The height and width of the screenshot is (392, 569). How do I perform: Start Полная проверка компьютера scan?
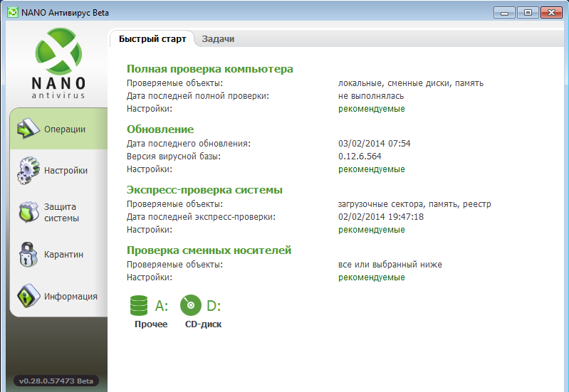click(209, 69)
